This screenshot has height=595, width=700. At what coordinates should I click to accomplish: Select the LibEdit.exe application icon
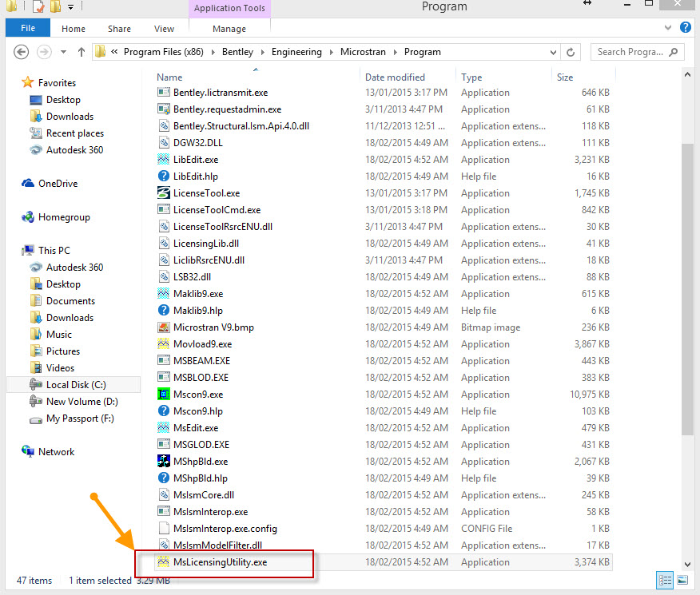click(x=163, y=159)
